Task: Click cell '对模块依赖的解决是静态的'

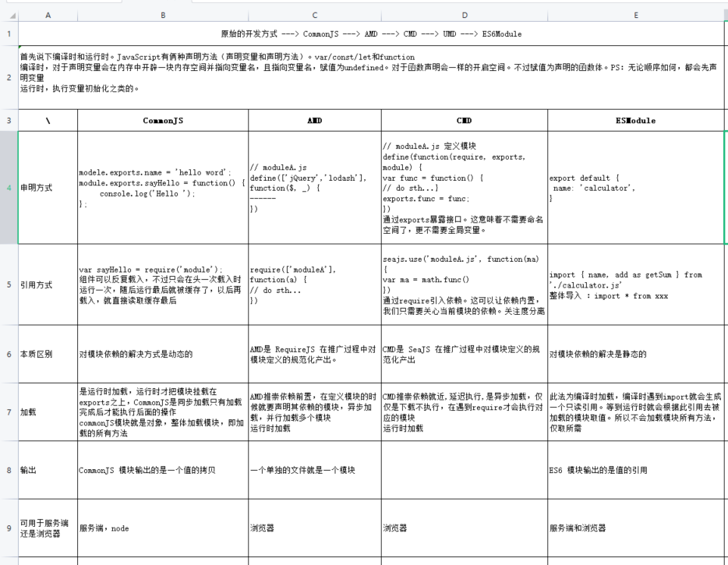Action: point(635,355)
